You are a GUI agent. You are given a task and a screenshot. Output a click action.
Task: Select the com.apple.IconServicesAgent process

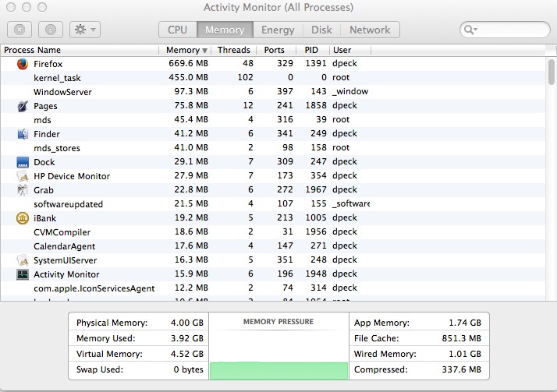pos(94,288)
